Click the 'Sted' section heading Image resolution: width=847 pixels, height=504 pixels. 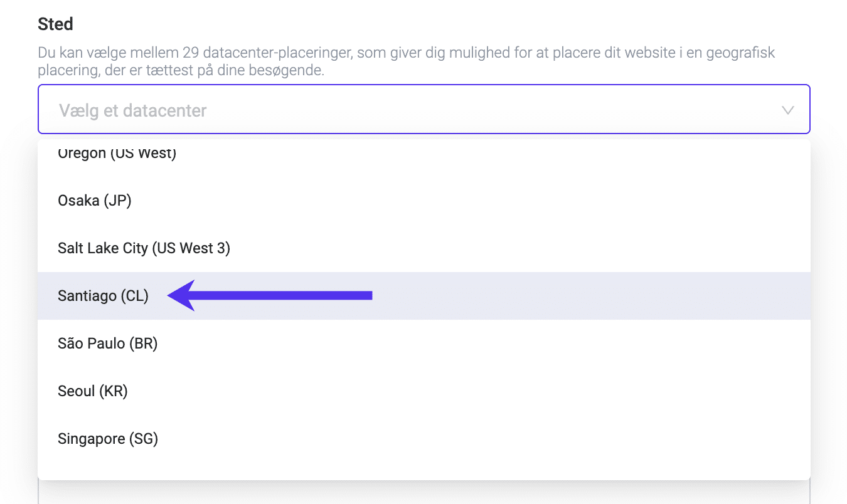pyautogui.click(x=55, y=24)
